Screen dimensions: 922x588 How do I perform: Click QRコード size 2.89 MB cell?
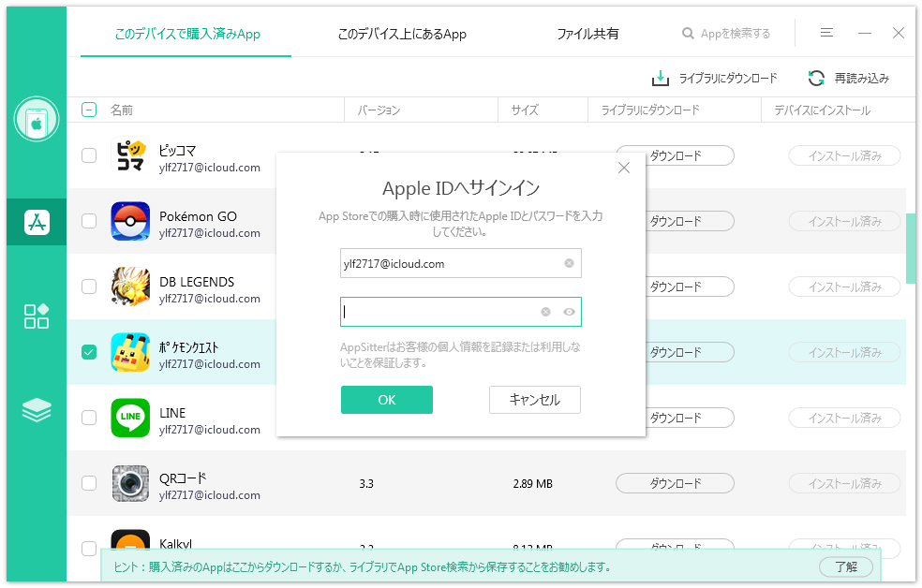[x=533, y=483]
